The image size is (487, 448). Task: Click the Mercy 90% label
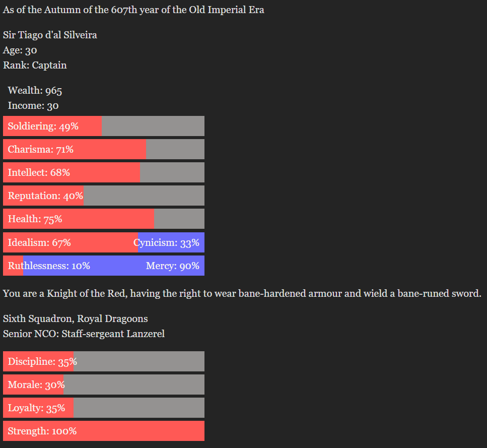tap(172, 266)
